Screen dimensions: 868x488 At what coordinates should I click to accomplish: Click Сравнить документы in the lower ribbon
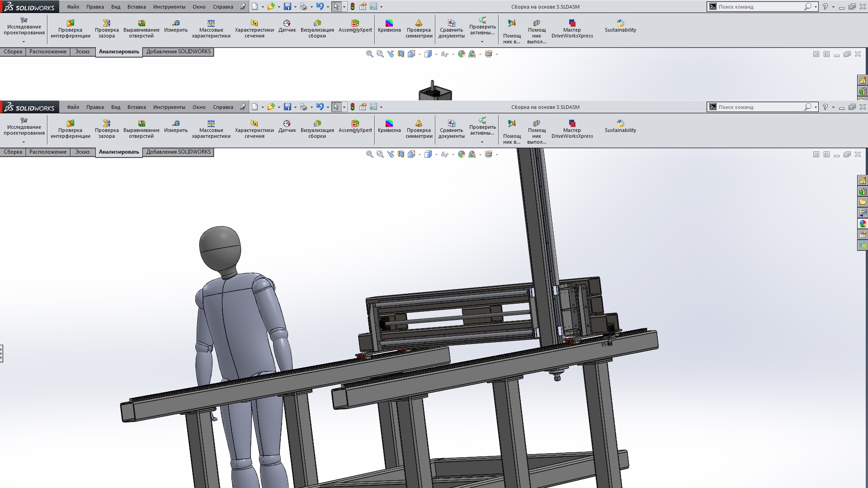click(451, 129)
